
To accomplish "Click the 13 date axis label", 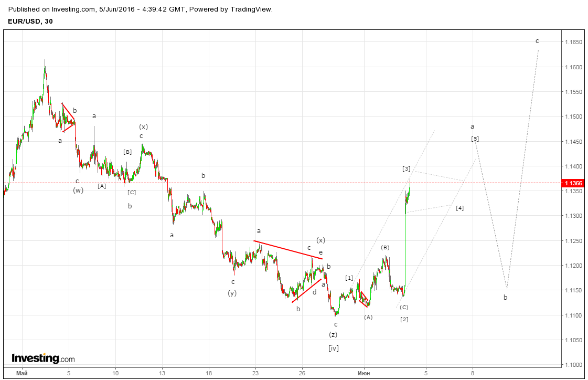I will [x=162, y=373].
